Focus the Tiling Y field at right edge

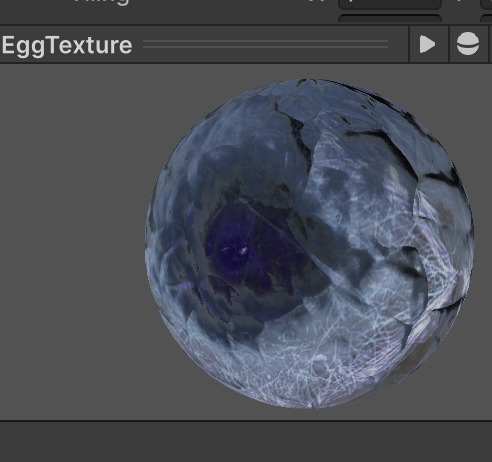pos(486,4)
